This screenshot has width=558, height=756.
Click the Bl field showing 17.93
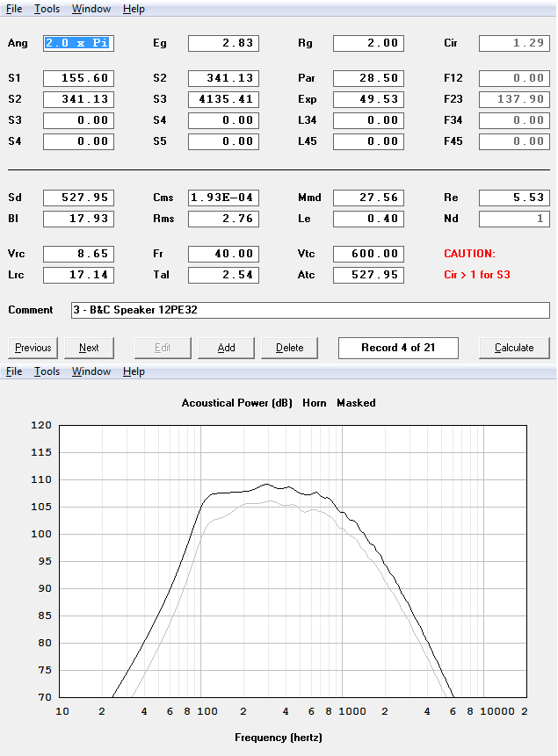pos(79,219)
